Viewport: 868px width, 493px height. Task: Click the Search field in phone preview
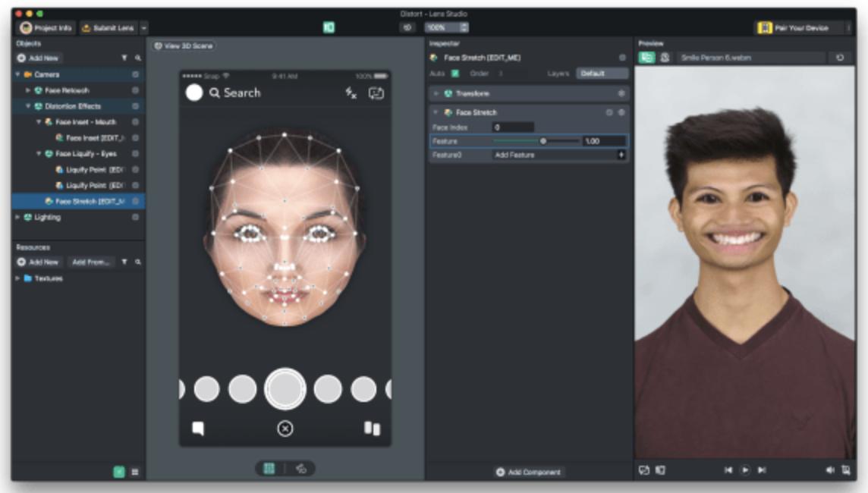click(235, 93)
